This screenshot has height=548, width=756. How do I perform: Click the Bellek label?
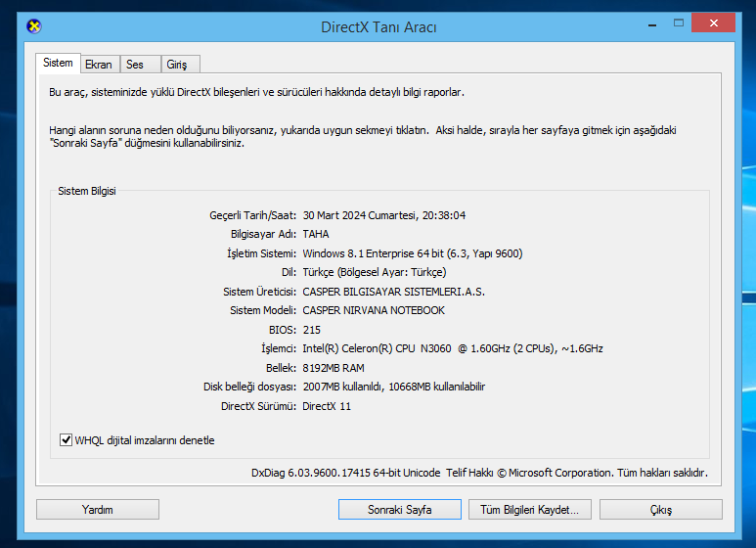tap(281, 368)
